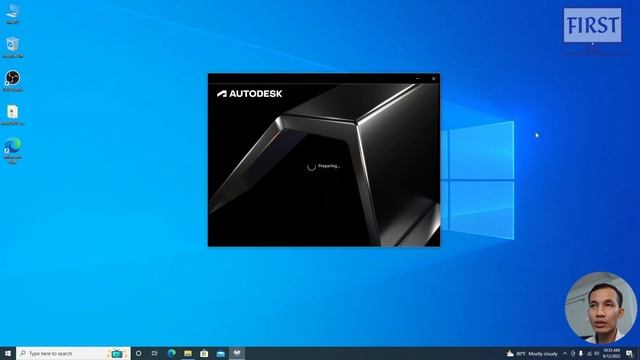
Task: Show hidden system tray icons
Action: 565,353
